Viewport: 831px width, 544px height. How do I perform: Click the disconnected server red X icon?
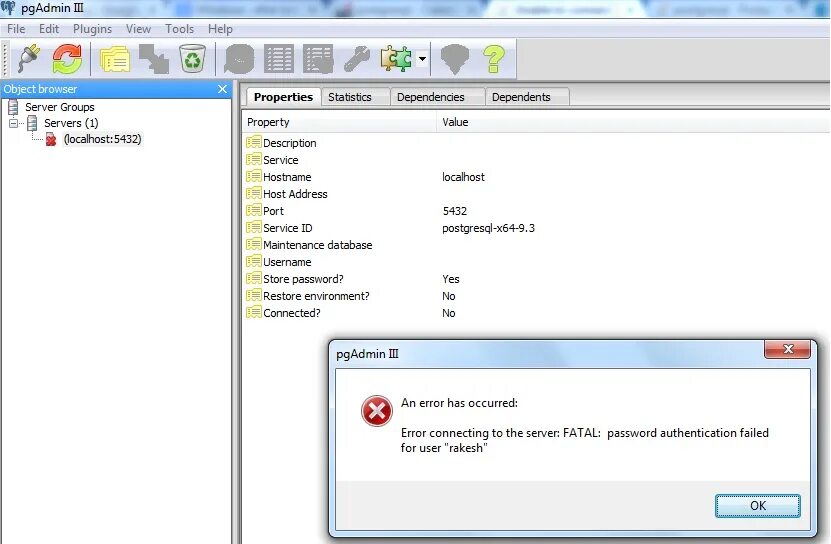coord(51,139)
